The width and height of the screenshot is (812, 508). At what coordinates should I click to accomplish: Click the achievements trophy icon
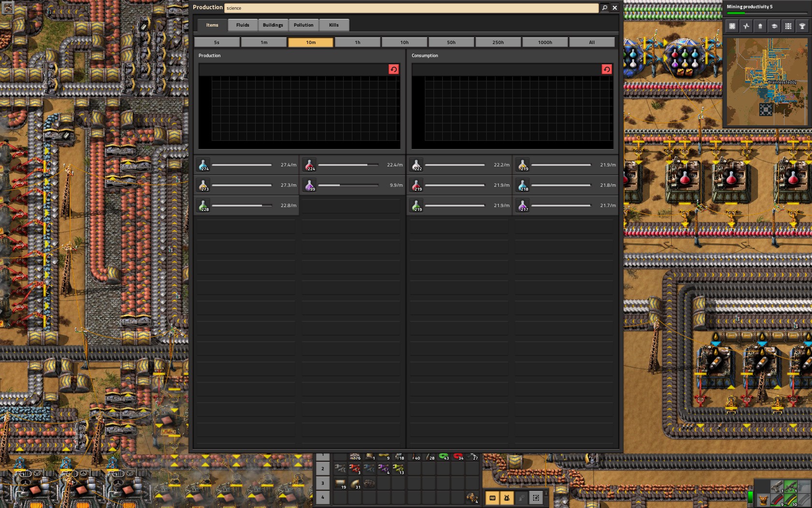coord(802,26)
